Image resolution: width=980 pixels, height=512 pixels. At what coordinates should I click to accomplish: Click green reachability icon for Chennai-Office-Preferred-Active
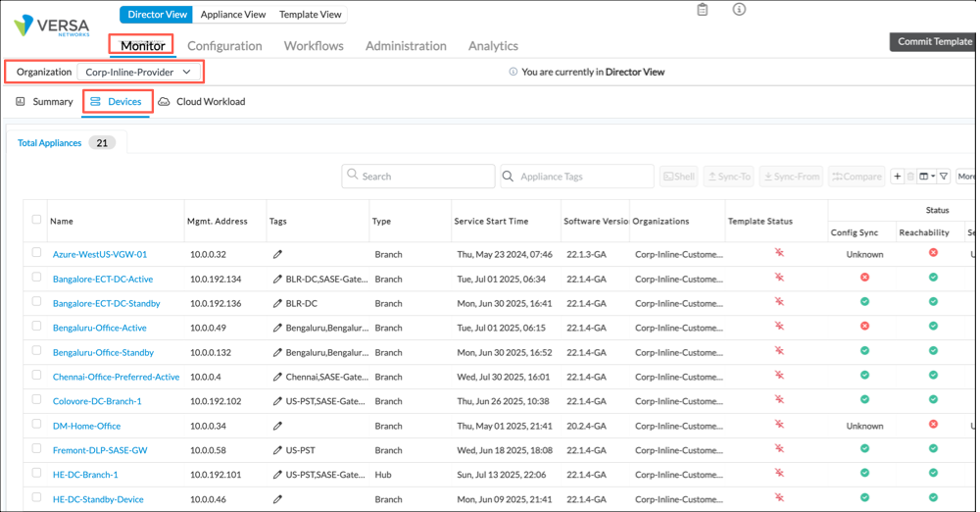tap(933, 375)
